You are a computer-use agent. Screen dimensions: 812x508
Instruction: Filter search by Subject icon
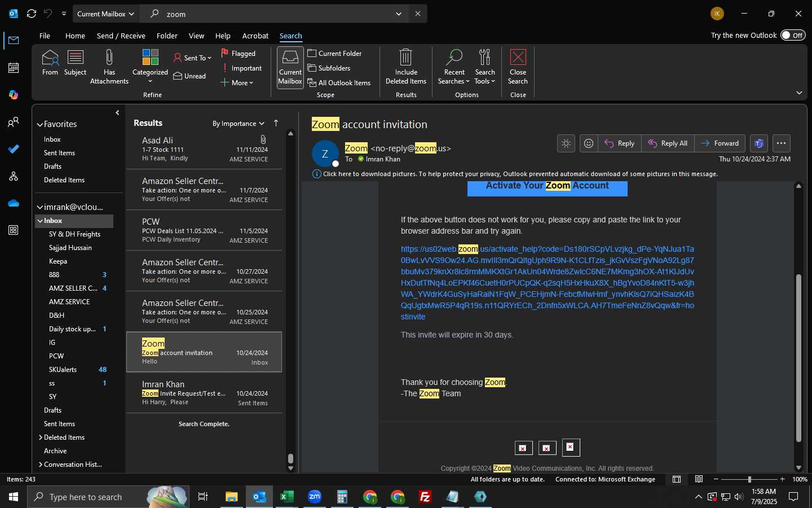75,63
